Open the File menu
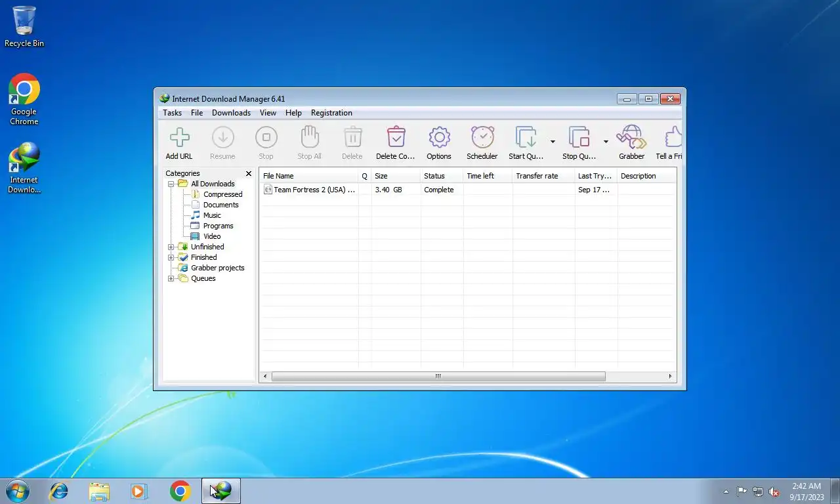This screenshot has height=504, width=840. [197, 113]
